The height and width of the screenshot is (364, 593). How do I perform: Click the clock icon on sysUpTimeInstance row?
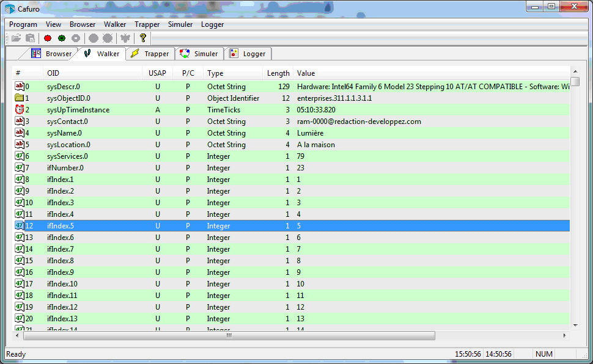(20, 110)
